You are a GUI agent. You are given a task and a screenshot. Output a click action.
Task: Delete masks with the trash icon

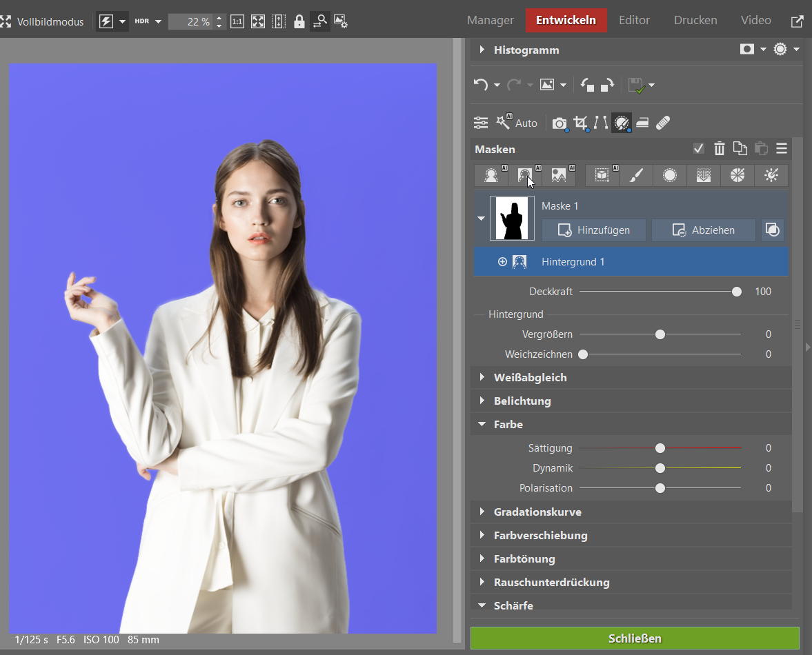[720, 149]
